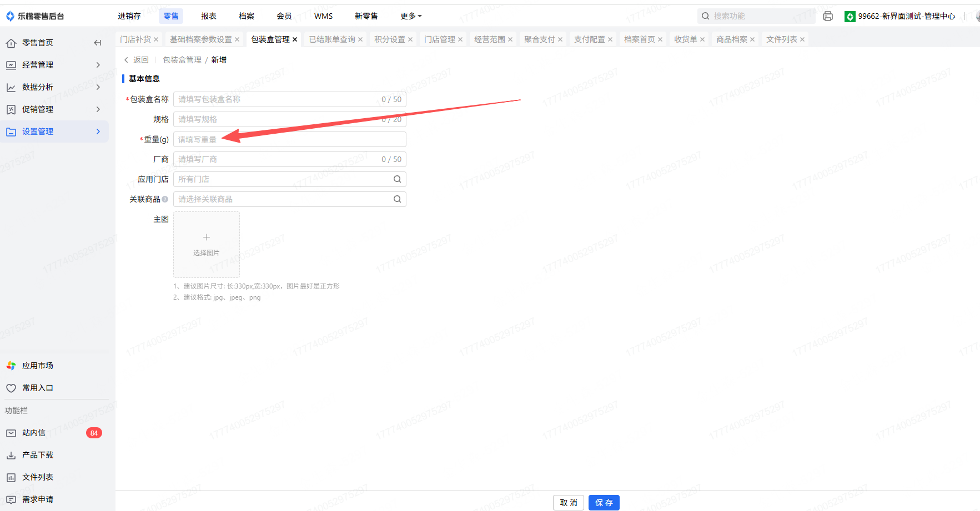Image resolution: width=980 pixels, height=511 pixels.
Task: Click the 包装盒管理 breadcrumb link
Action: tap(182, 60)
